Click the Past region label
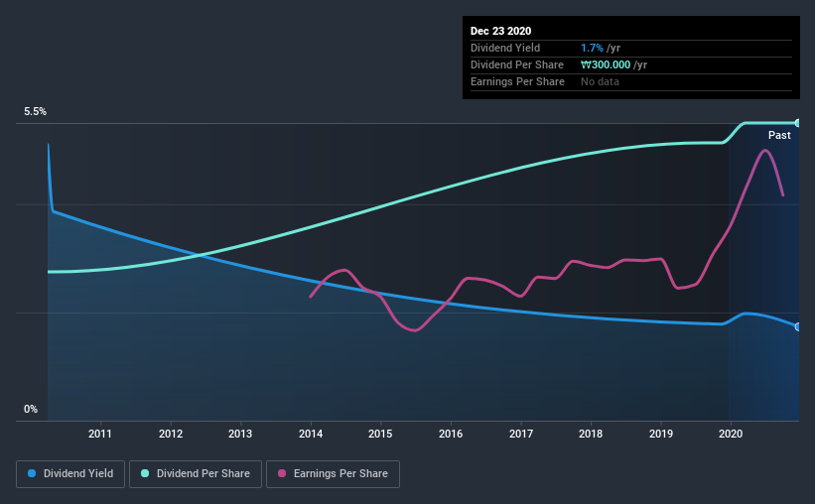This screenshot has height=504, width=815. click(779, 136)
